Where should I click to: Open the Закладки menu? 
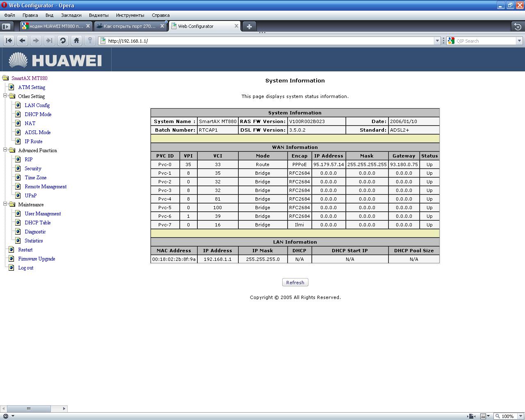point(71,15)
